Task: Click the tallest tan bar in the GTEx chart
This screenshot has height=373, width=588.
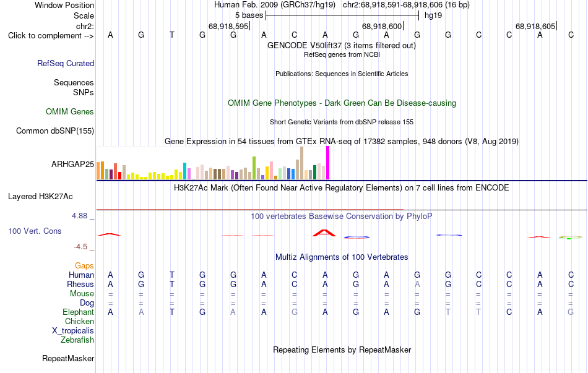Action: tap(301, 163)
